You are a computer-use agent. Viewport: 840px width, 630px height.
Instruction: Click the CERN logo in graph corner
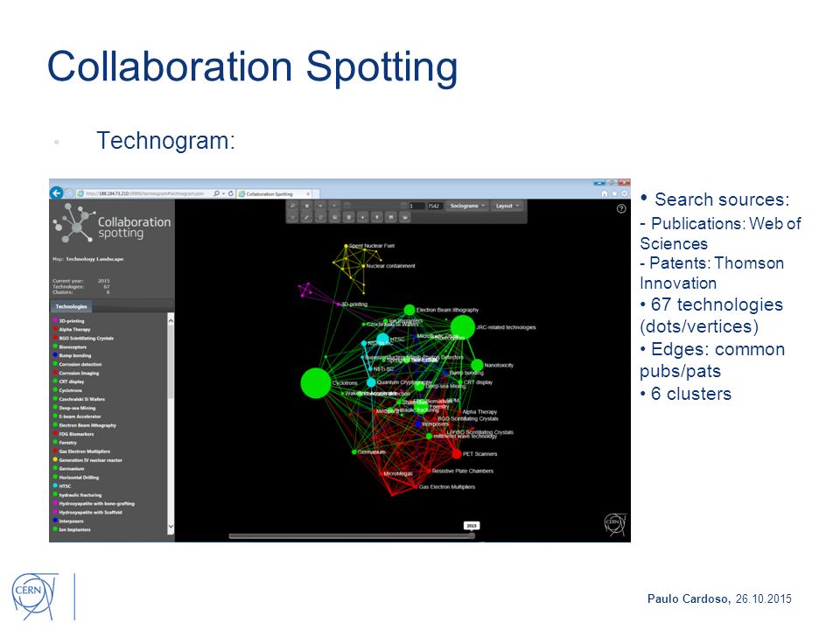pyautogui.click(x=615, y=523)
